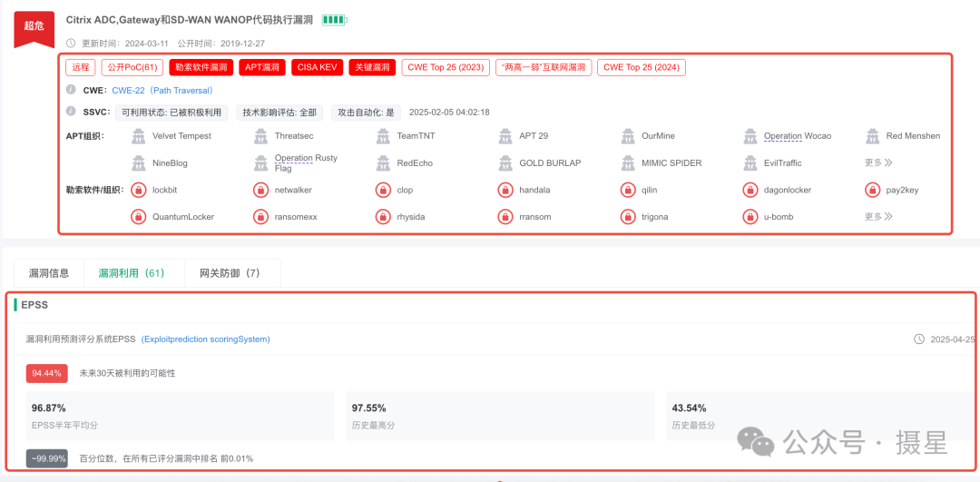
Task: Click the 43.54% 历史最低分 card
Action: [x=820, y=417]
